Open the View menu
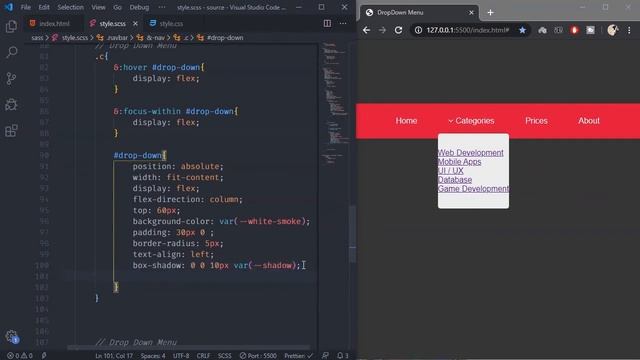Screen dimensions: 640x360 click(x=98, y=7)
